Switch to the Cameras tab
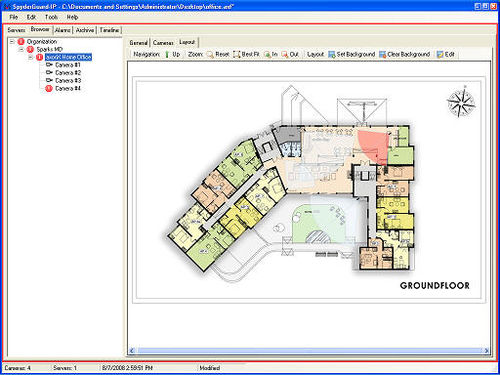 tap(163, 43)
